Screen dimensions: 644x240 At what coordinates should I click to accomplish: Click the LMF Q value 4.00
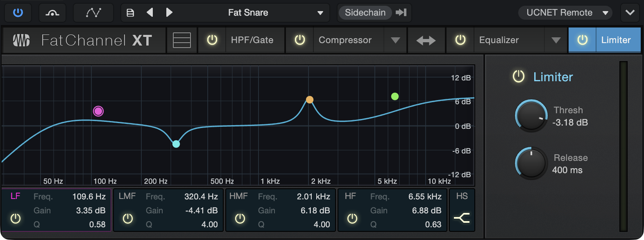point(210,224)
